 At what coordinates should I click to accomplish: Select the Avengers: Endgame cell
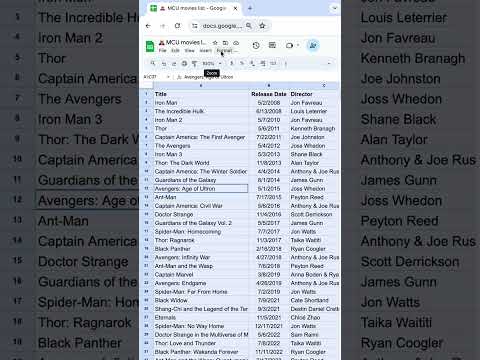click(201, 283)
